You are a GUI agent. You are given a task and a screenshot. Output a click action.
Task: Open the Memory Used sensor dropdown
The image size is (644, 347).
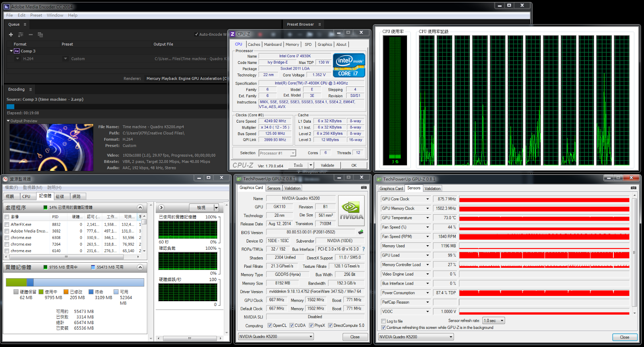tap(427, 246)
